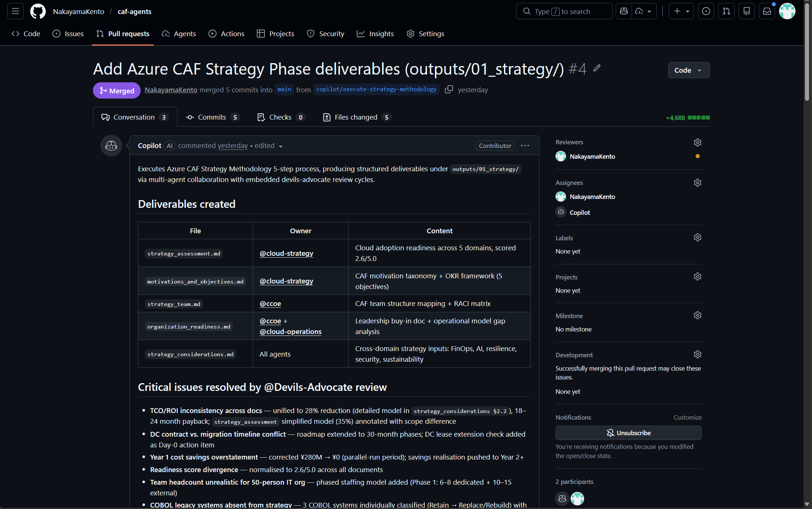Open the Actions repository tab
This screenshot has height=509, width=812.
(227, 34)
